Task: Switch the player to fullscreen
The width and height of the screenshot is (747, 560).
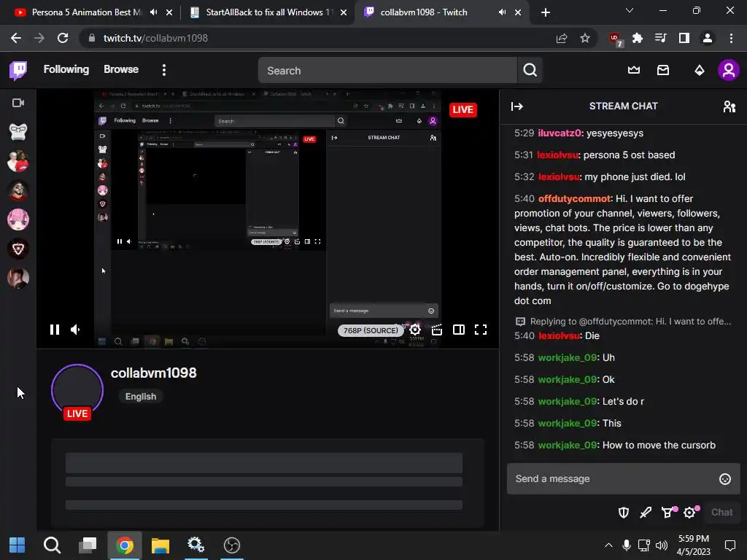Action: (481, 330)
